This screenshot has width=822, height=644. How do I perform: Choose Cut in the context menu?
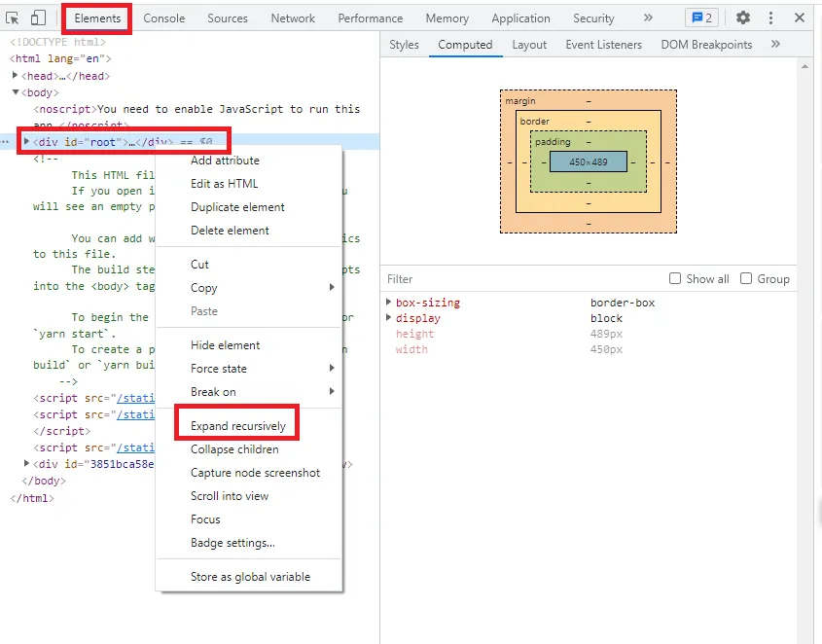pos(249,265)
